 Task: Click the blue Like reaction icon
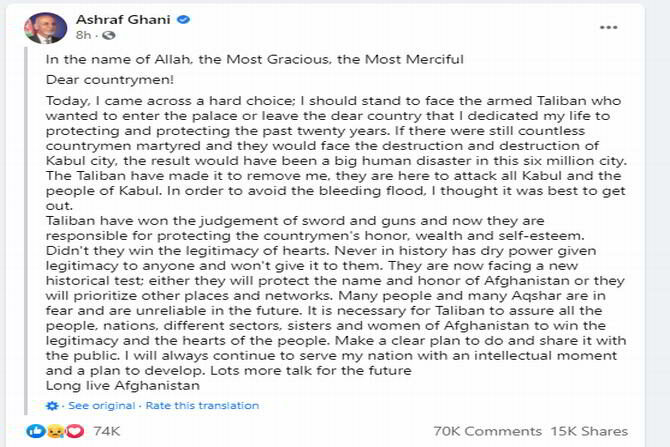coord(35,431)
